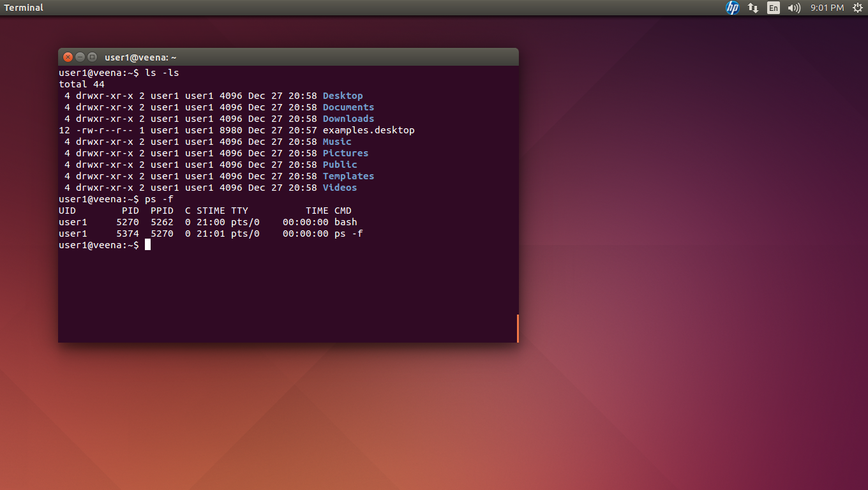Screen dimensions: 868x490
Task: Click the Templates directory name
Action: [x=348, y=176]
